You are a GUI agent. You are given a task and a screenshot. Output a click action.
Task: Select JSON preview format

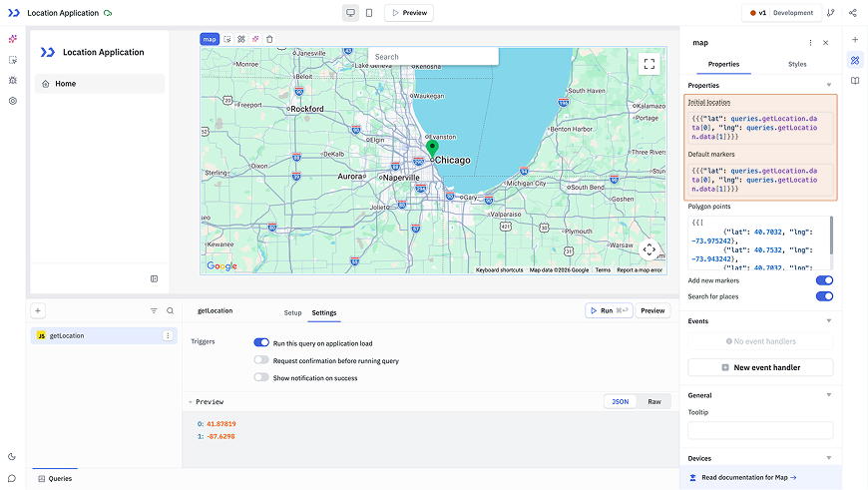pyautogui.click(x=620, y=402)
